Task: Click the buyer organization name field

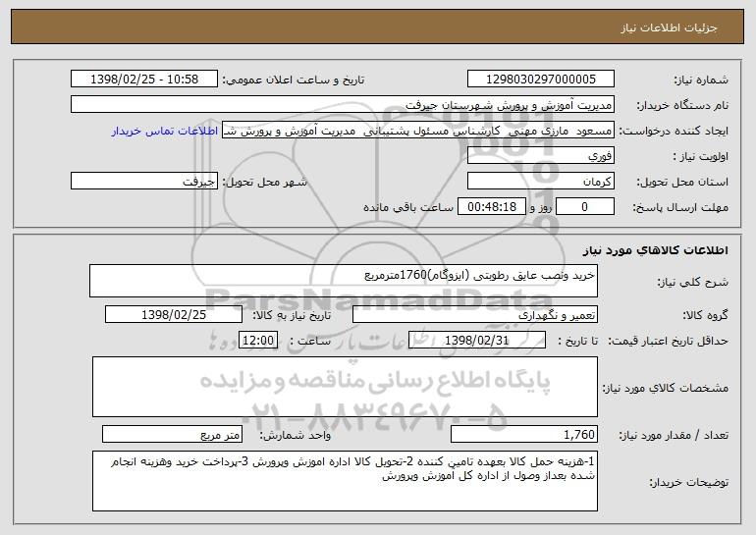Action: (x=343, y=105)
